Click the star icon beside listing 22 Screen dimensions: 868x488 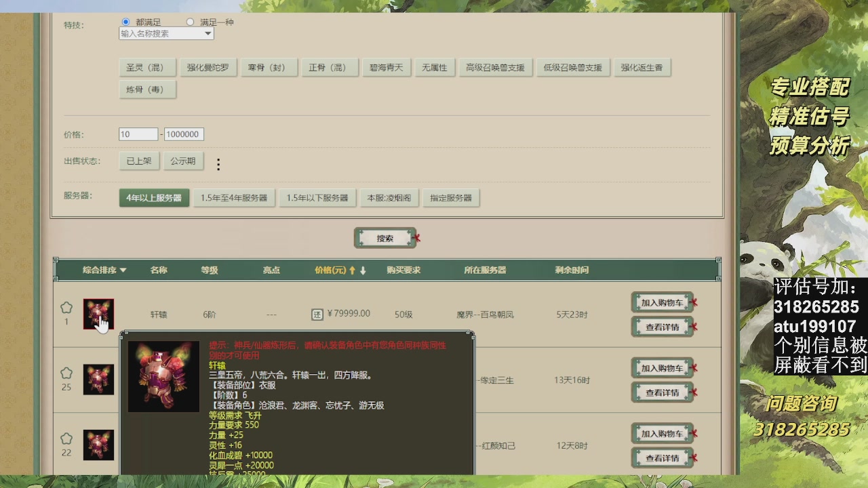point(66,437)
